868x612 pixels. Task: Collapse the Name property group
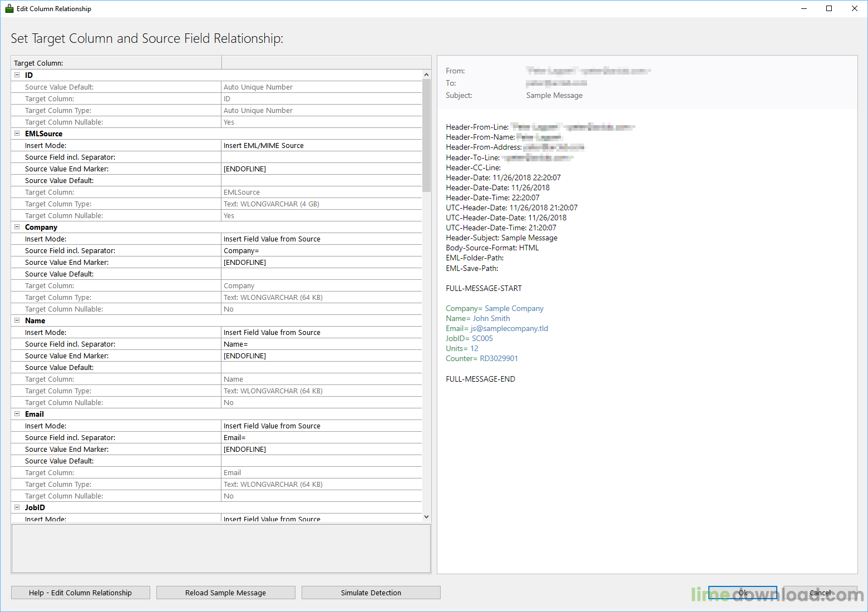pos(17,320)
